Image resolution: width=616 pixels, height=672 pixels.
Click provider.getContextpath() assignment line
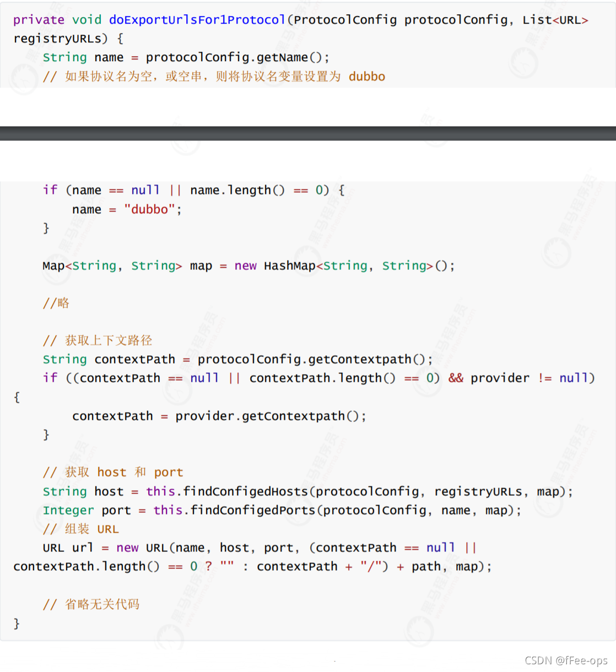(219, 416)
